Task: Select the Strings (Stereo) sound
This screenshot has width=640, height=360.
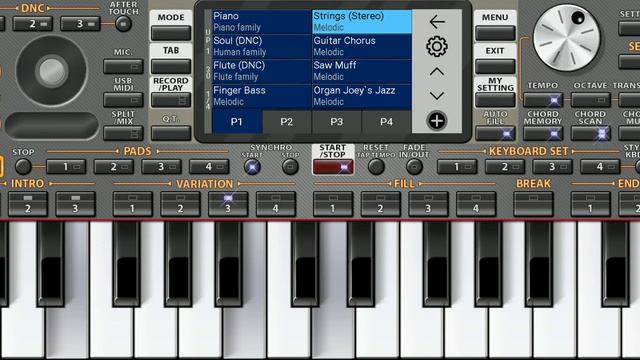Action: pyautogui.click(x=362, y=22)
